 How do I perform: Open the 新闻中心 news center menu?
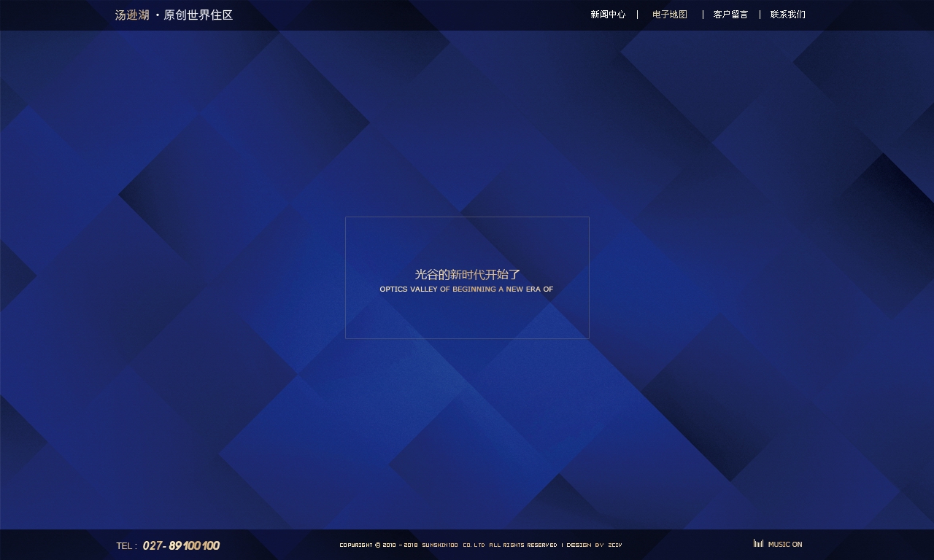pyautogui.click(x=608, y=15)
